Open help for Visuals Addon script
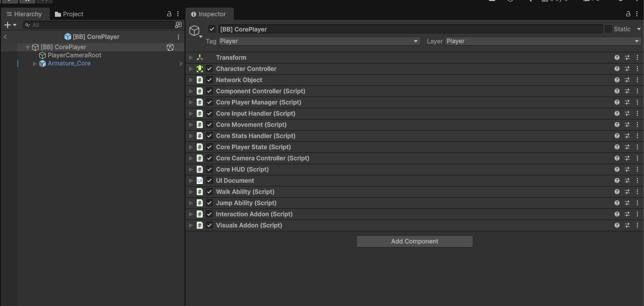The image size is (644, 306). 617,225
